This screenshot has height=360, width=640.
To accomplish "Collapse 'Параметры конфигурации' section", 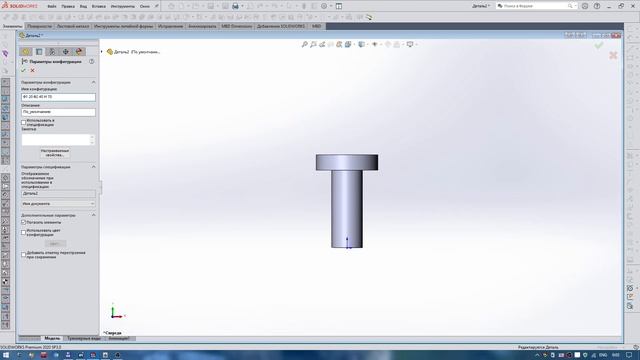I will coord(93,82).
